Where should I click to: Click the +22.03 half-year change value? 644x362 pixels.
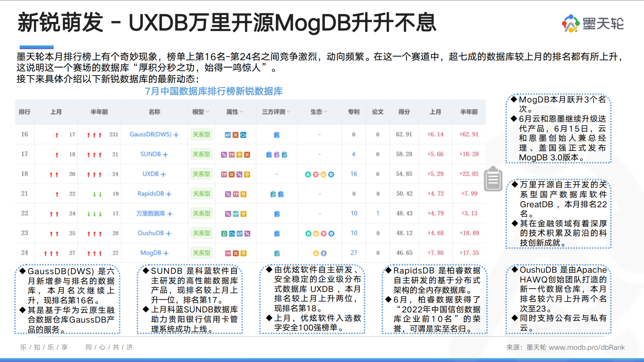coord(469,174)
